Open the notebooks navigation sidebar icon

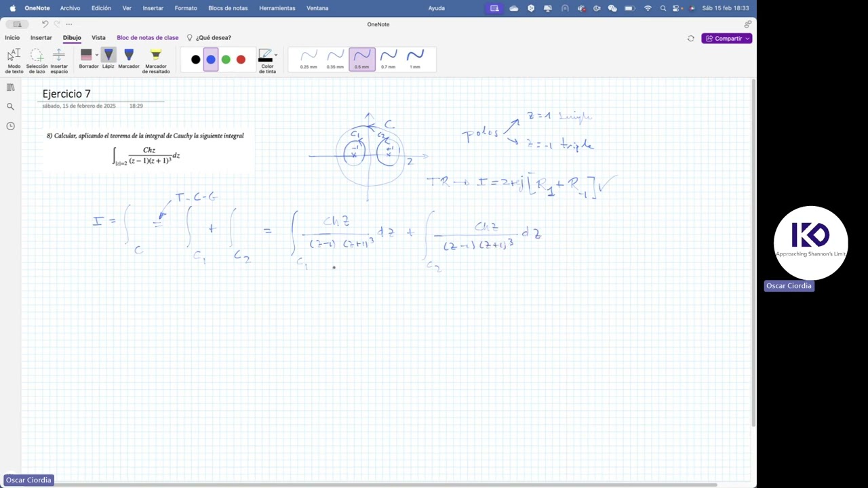tap(10, 87)
